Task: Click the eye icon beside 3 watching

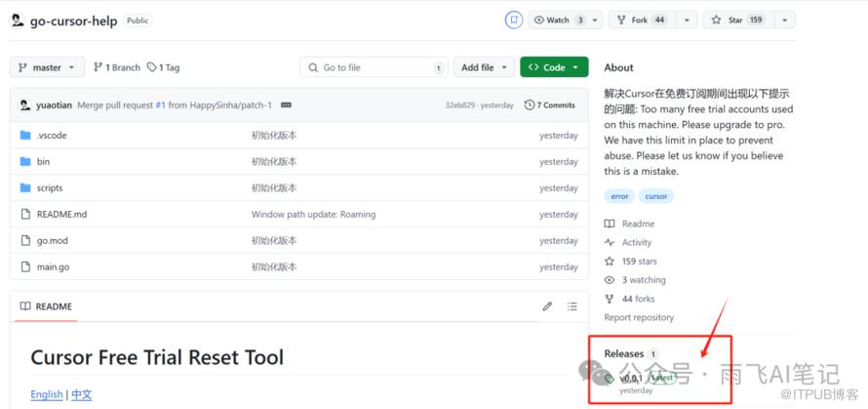Action: (x=610, y=280)
